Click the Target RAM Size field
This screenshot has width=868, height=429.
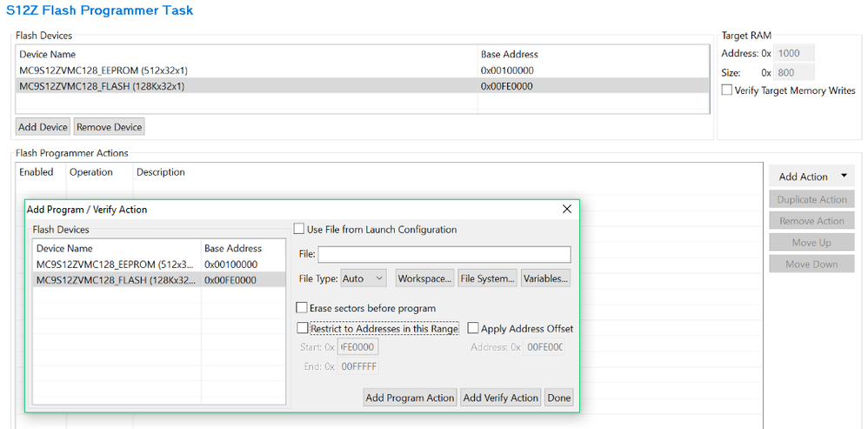tap(793, 72)
